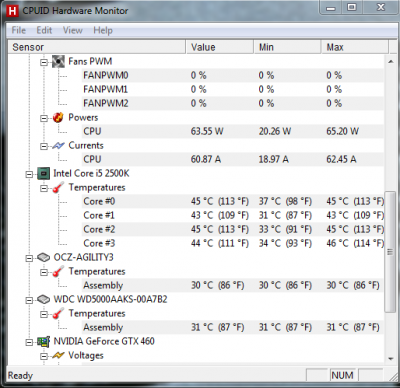Open the View menu
This screenshot has width=400, height=388.
tap(72, 30)
